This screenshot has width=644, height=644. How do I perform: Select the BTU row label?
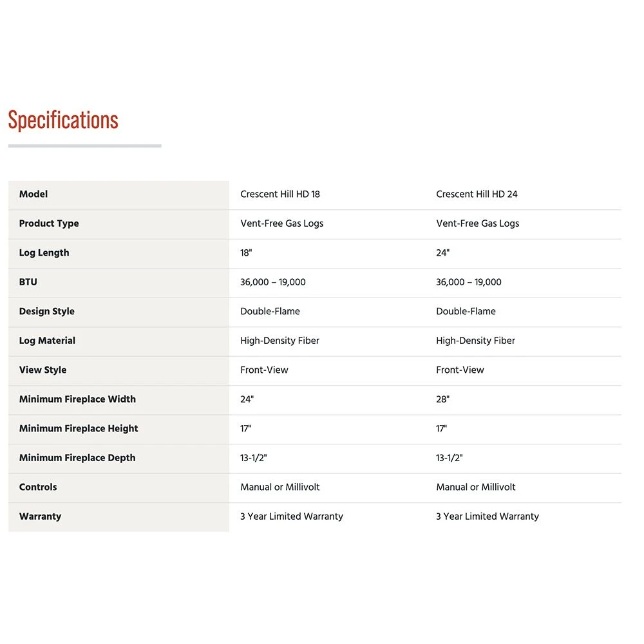[x=28, y=282]
